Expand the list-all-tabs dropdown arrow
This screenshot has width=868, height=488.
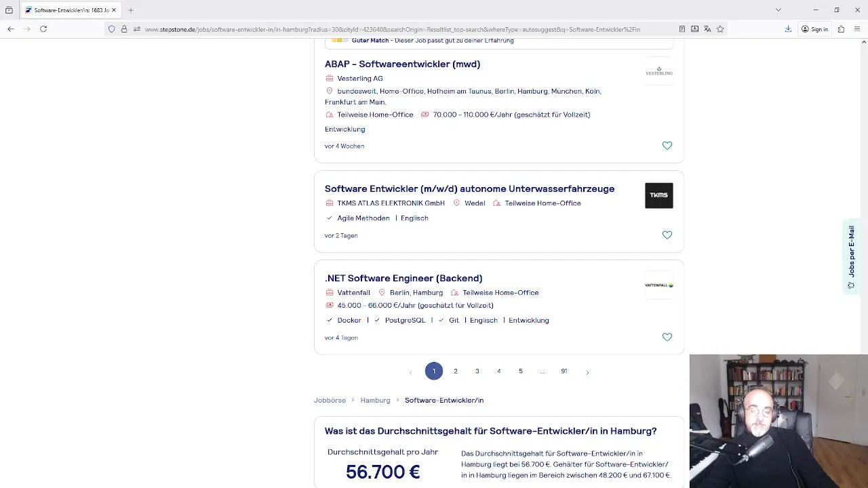[x=778, y=10]
